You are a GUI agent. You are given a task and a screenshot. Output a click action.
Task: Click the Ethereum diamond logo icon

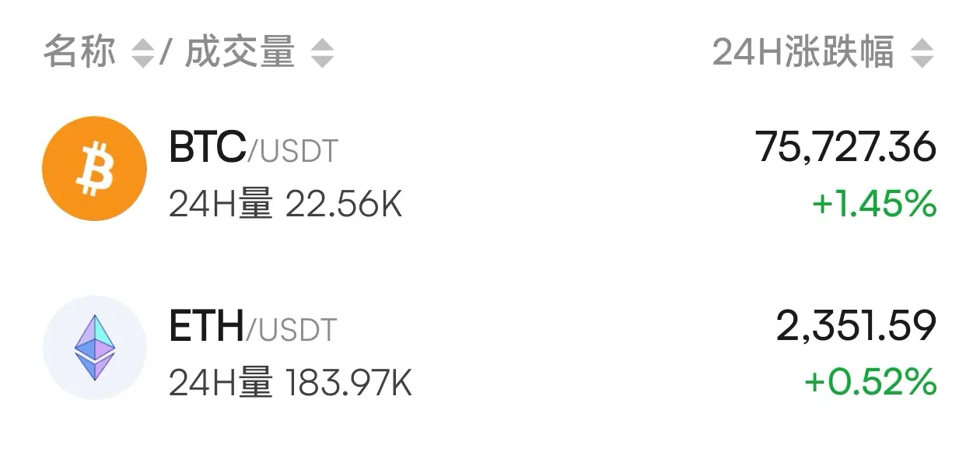pyautogui.click(x=94, y=348)
